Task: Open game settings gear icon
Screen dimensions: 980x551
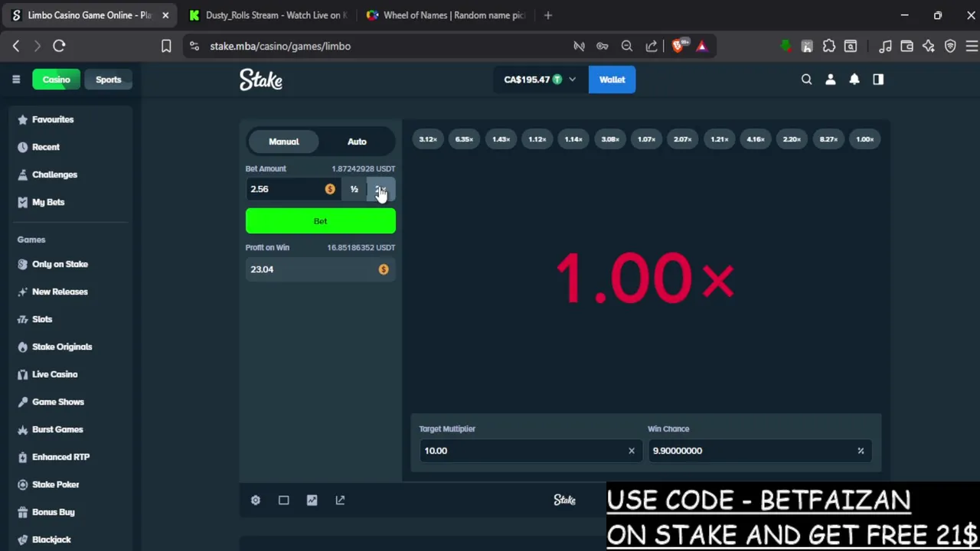Action: [256, 500]
